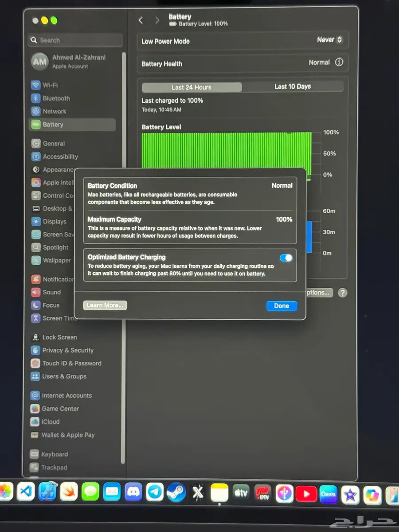Turn off Optimized Battery Charging switch
This screenshot has height=532, width=399.
[x=286, y=258]
